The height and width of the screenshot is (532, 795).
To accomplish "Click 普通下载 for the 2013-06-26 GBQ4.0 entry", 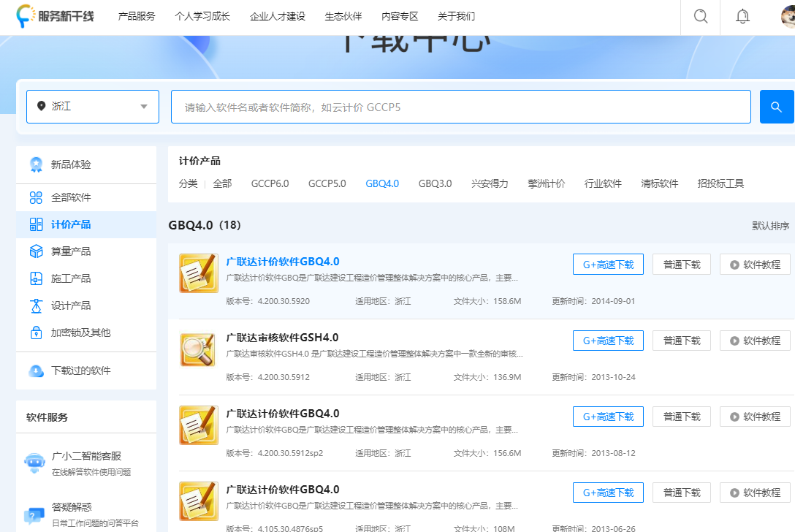I will click(x=682, y=493).
